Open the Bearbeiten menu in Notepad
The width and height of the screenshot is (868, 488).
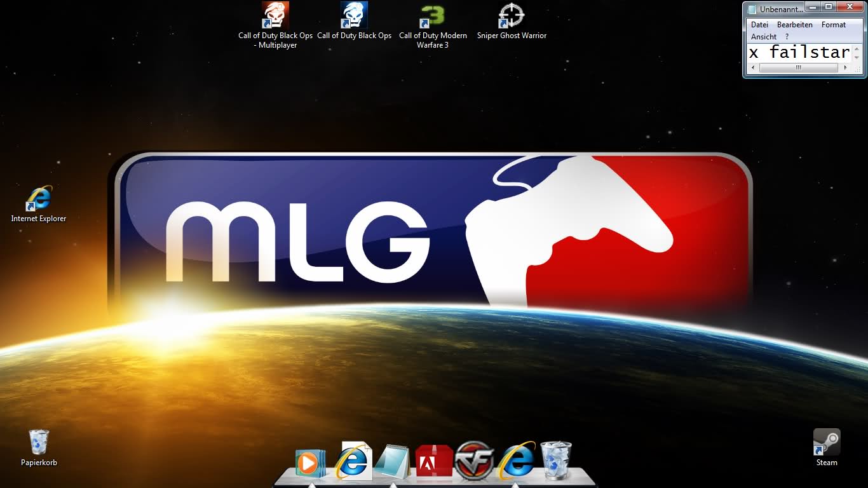[x=794, y=25]
